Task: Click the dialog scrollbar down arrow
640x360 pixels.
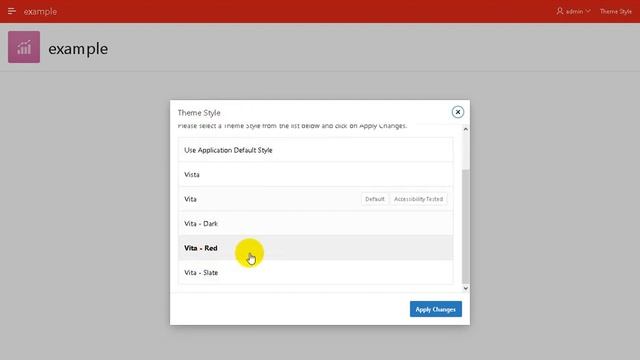Action: (x=465, y=288)
